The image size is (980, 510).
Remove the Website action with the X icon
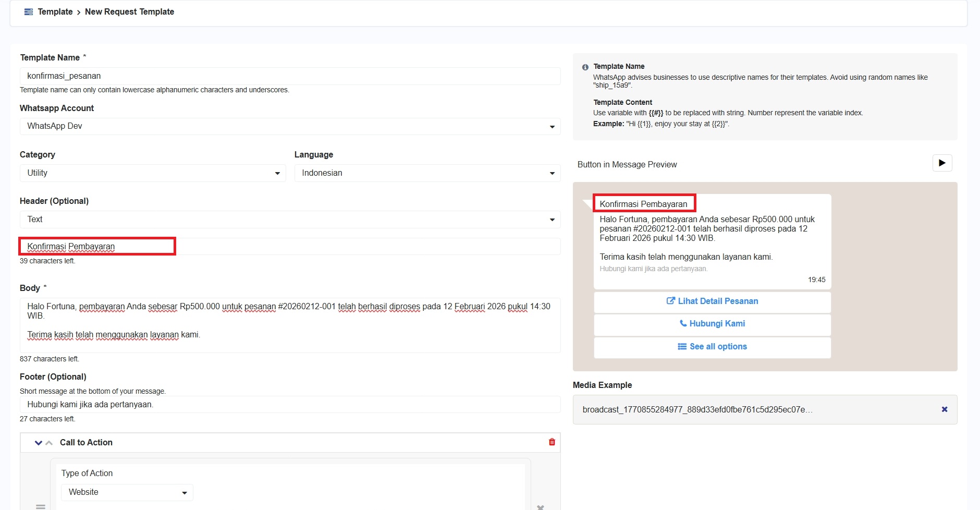pyautogui.click(x=540, y=506)
